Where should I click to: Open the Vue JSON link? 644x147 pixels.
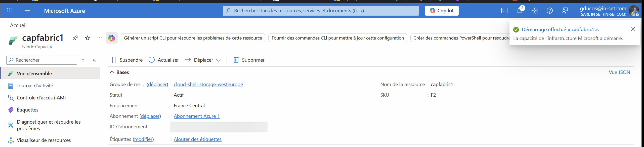tap(619, 72)
